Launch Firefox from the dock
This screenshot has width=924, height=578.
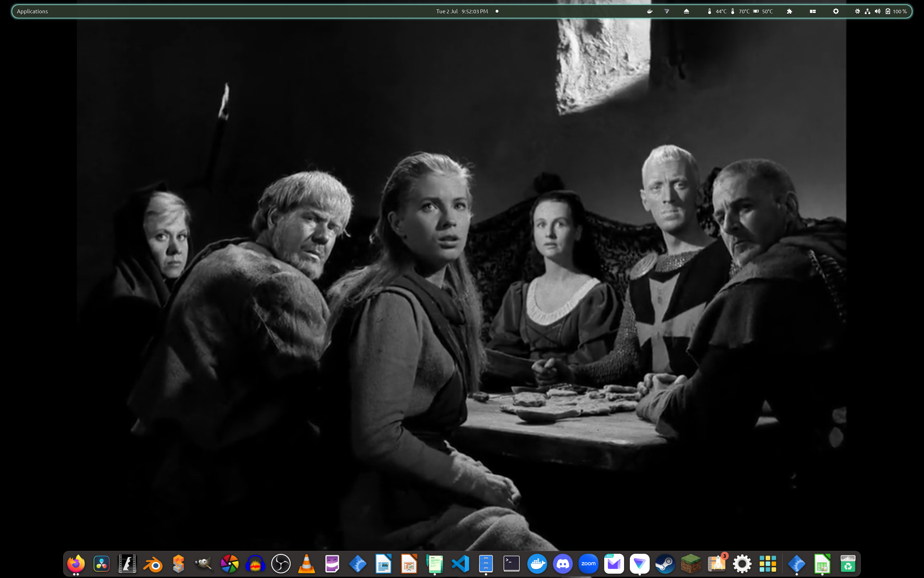pyautogui.click(x=76, y=564)
